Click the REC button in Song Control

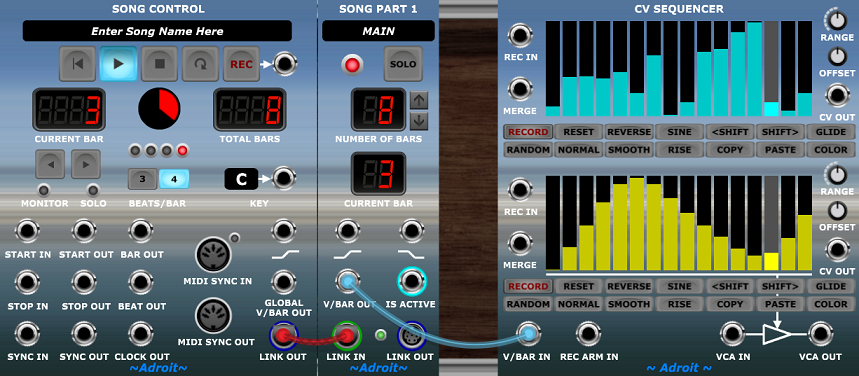coord(241,64)
